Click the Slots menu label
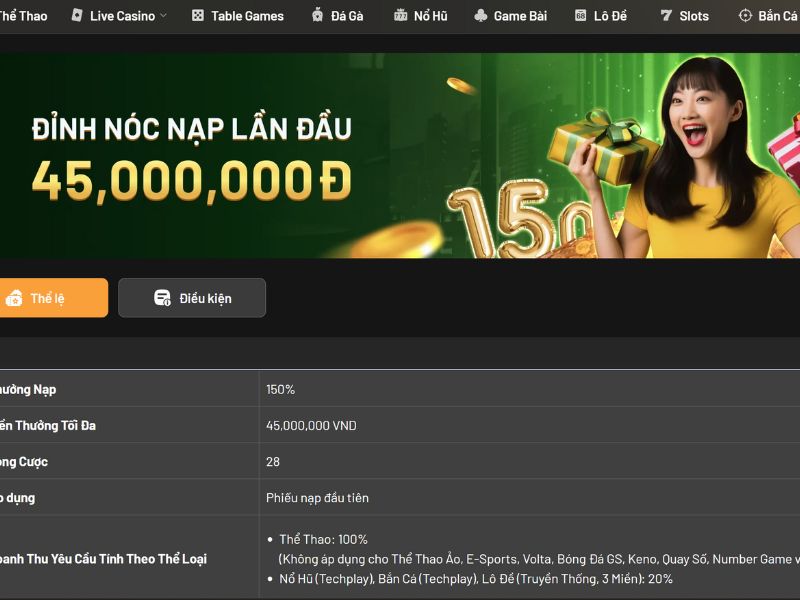 694,16
